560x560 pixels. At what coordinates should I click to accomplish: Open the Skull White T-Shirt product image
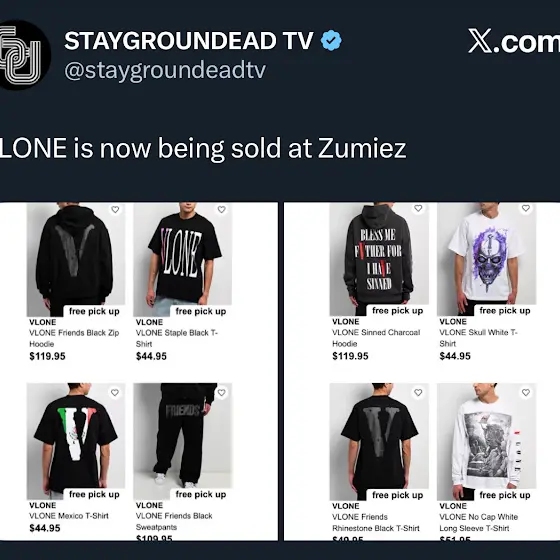pyautogui.click(x=486, y=259)
